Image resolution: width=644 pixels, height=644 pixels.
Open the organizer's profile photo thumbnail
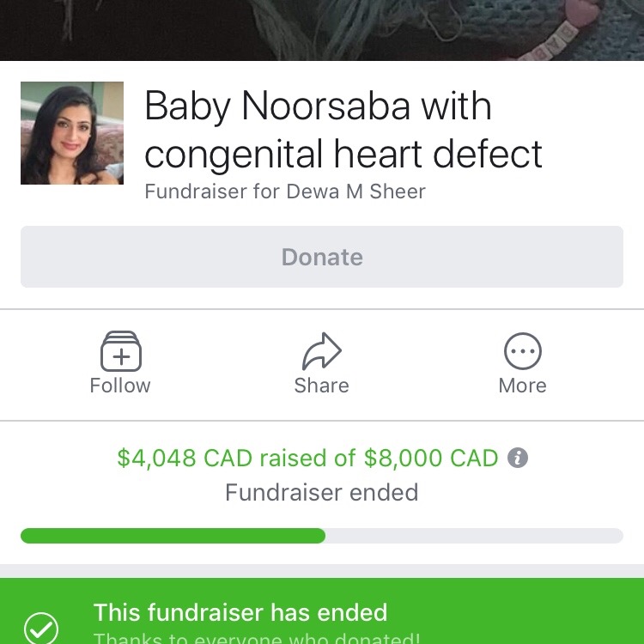pyautogui.click(x=72, y=133)
